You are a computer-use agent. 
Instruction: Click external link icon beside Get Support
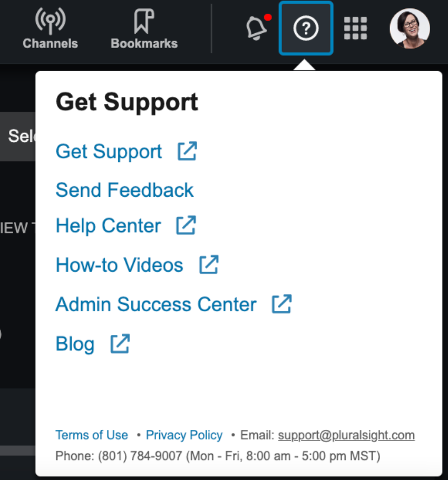tap(187, 151)
